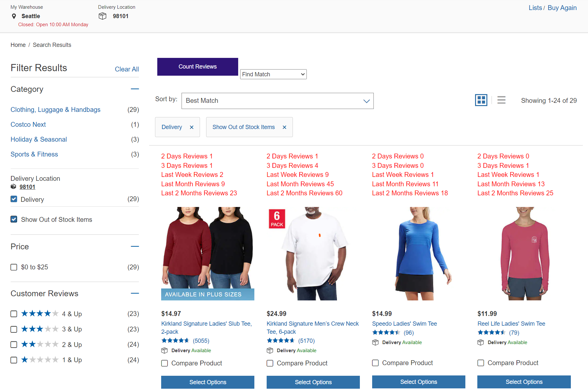Filter by Clothing, Luggage & Handbags category

coord(56,110)
